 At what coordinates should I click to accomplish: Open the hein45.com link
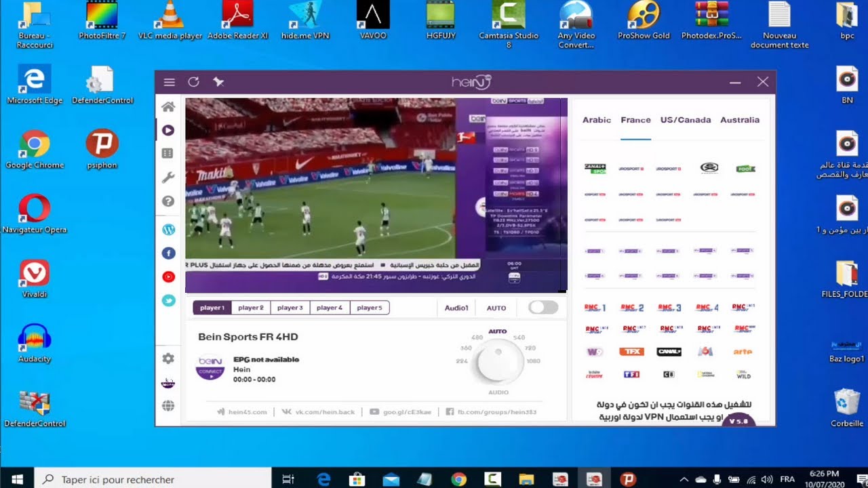242,411
